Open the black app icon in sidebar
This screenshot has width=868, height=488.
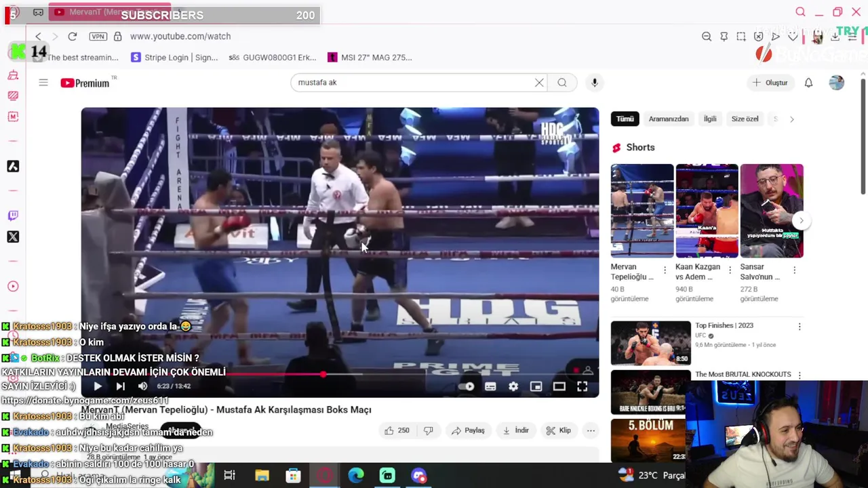pos(13,166)
